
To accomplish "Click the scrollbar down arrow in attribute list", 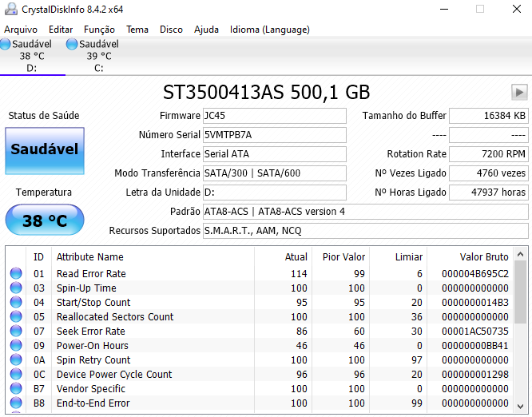I will tap(521, 406).
